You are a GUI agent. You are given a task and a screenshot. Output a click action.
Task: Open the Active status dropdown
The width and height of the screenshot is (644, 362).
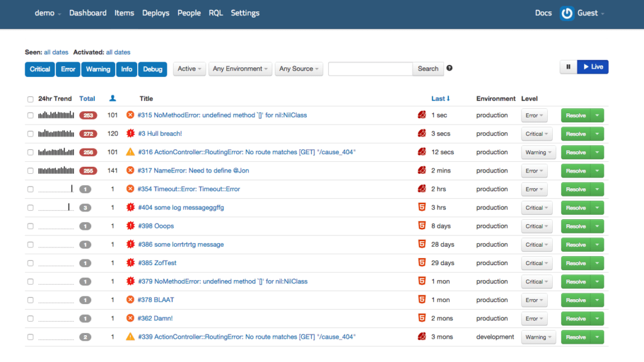pyautogui.click(x=189, y=69)
